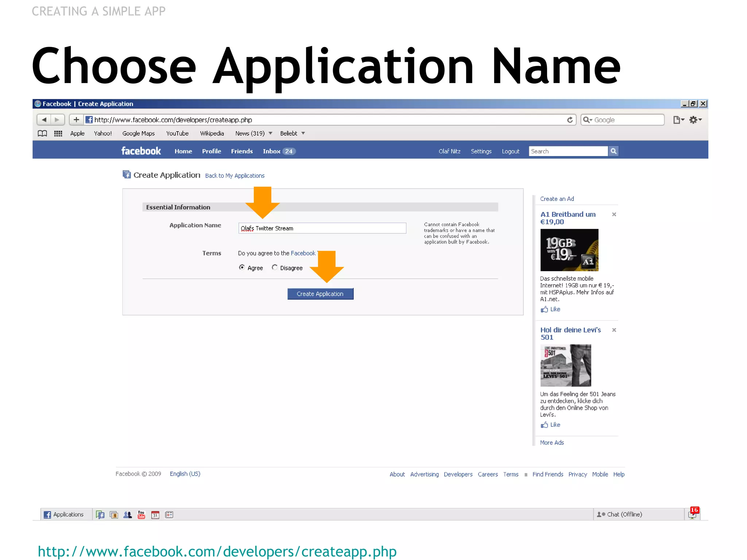Reload the page with the refresh icon
The height and width of the screenshot is (560, 747).
pos(570,120)
